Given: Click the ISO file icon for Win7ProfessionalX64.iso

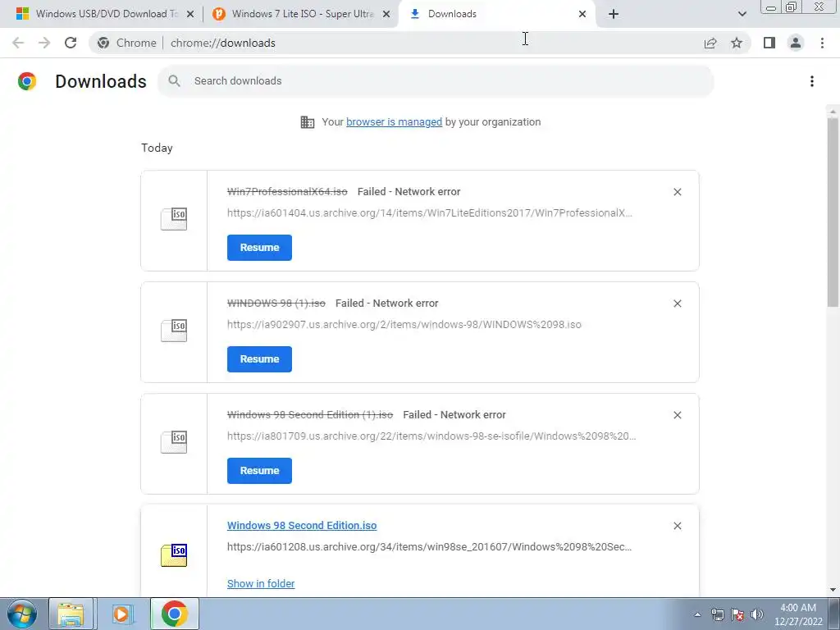Looking at the screenshot, I should (x=174, y=219).
